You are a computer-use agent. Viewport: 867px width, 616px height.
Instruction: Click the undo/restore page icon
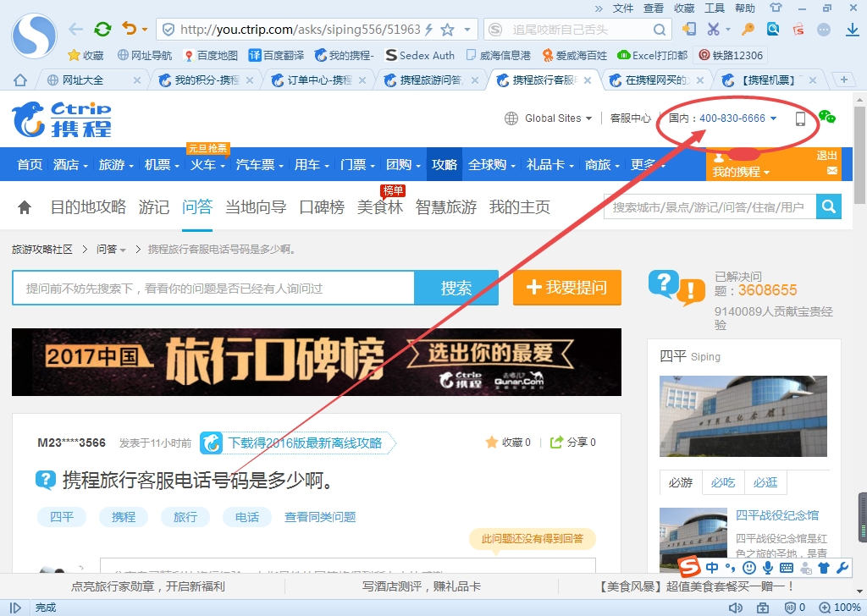[x=129, y=29]
